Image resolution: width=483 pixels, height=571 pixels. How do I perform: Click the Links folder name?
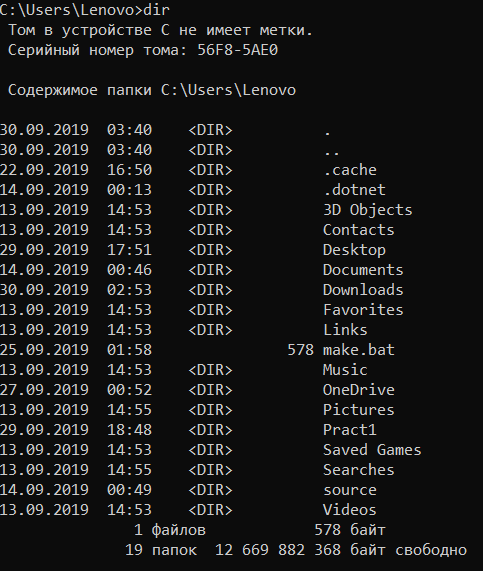point(345,330)
